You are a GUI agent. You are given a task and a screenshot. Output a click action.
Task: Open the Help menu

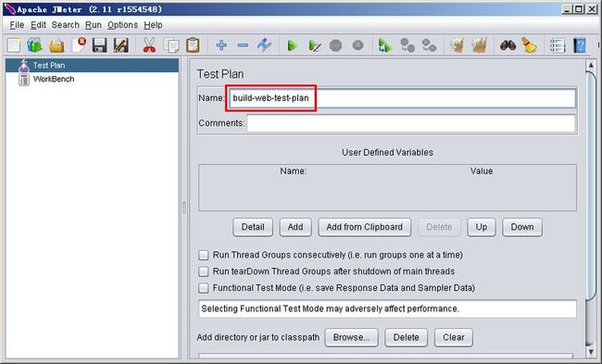(153, 25)
